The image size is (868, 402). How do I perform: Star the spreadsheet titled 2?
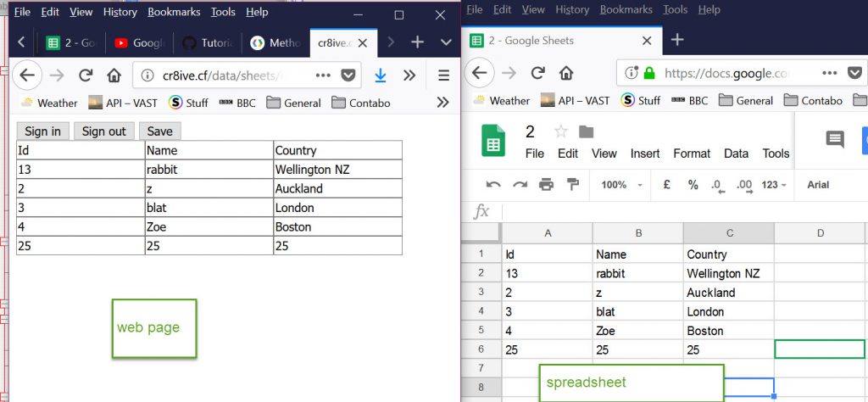coord(560,131)
